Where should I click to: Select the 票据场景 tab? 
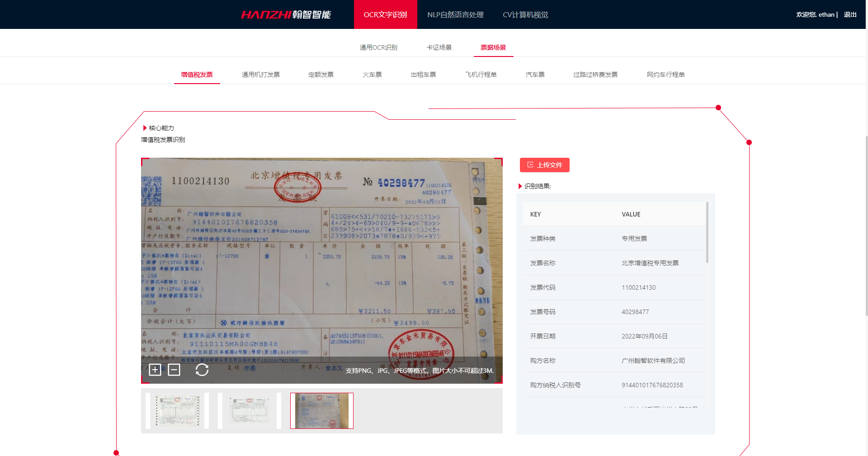pos(493,47)
